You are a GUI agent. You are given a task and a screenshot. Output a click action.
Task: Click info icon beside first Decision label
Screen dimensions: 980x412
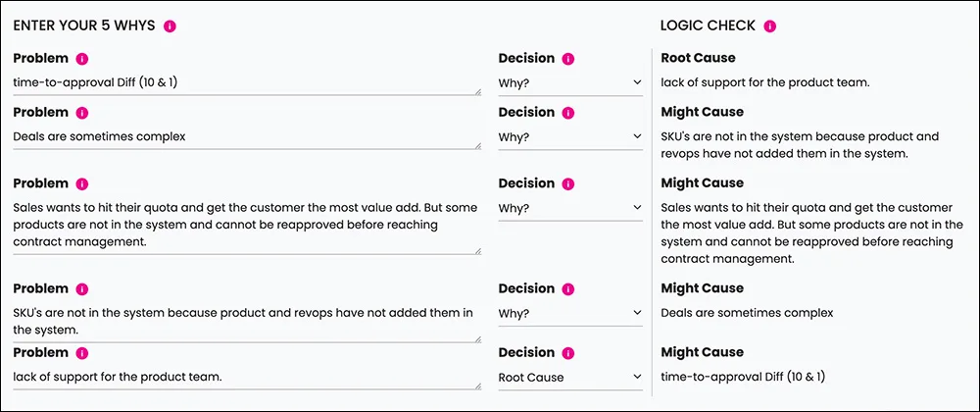click(x=568, y=59)
